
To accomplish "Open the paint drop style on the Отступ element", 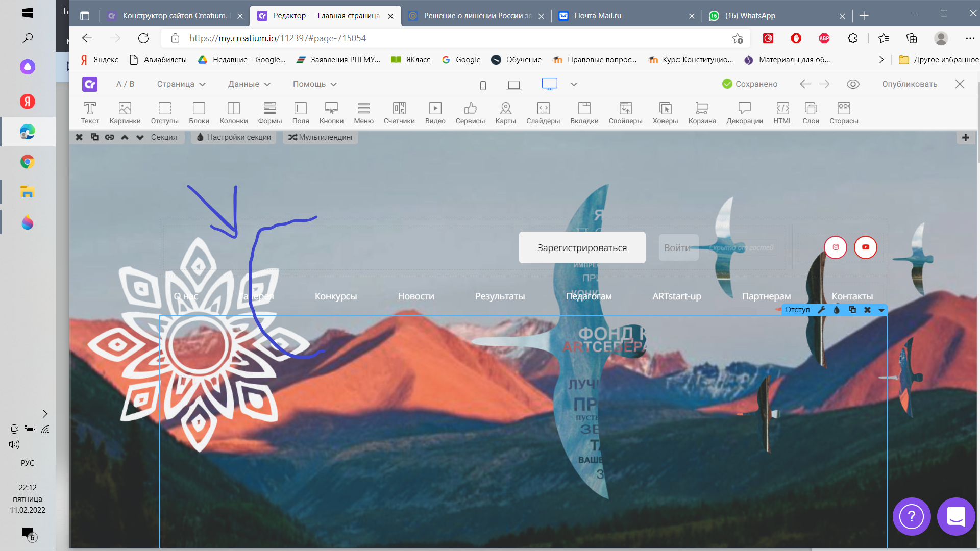I will coord(836,310).
